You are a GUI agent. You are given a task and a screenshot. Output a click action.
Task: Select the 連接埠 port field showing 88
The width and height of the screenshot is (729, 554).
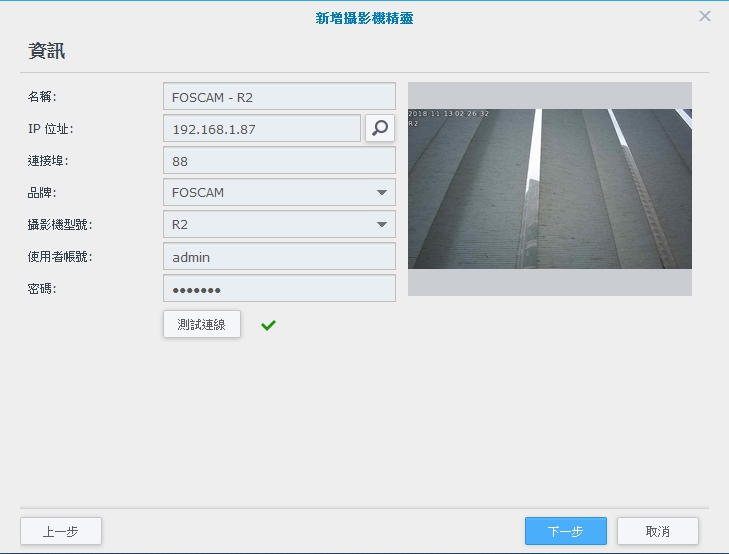coord(279,161)
